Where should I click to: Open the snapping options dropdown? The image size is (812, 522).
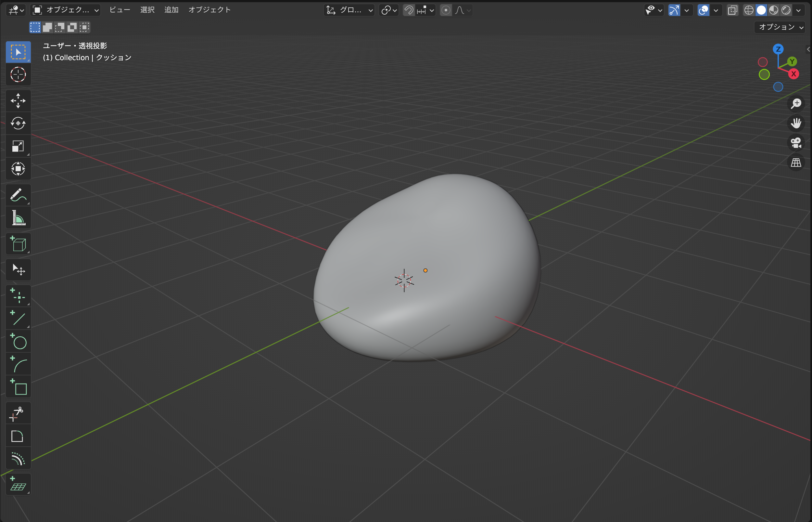pyautogui.click(x=425, y=10)
